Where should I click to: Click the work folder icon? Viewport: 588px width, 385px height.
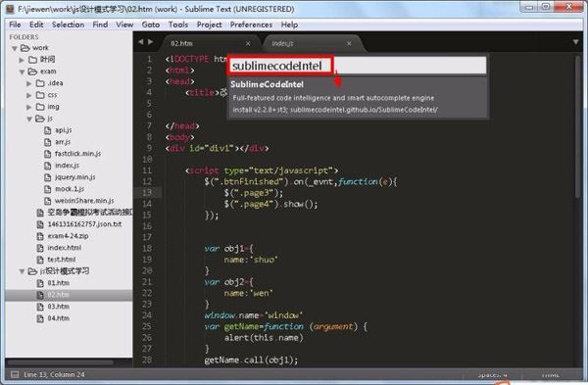tap(24, 48)
